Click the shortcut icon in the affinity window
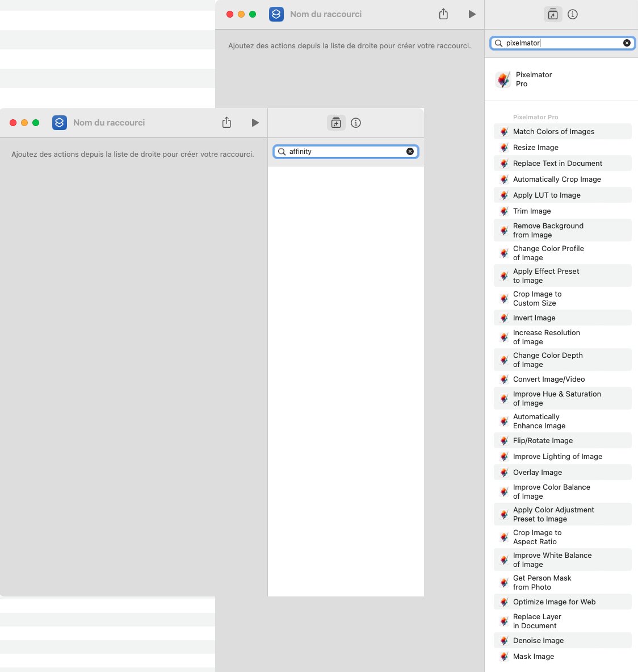This screenshot has width=638, height=672. click(60, 123)
